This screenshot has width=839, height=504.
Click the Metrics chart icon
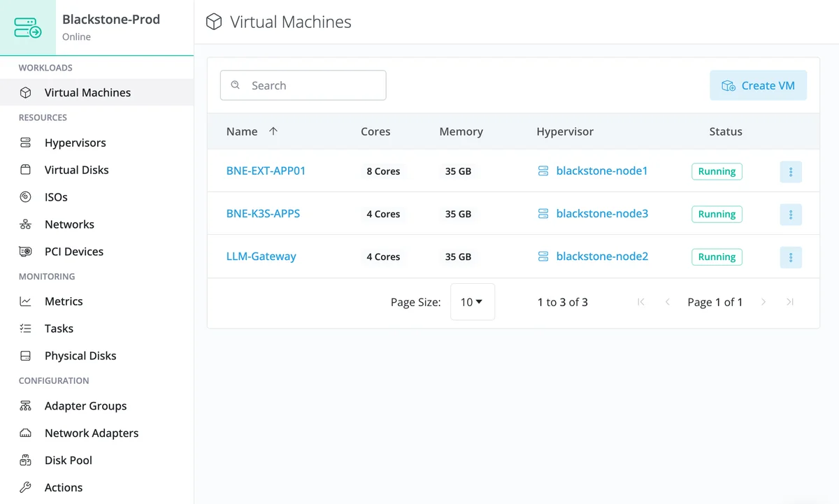coord(25,301)
